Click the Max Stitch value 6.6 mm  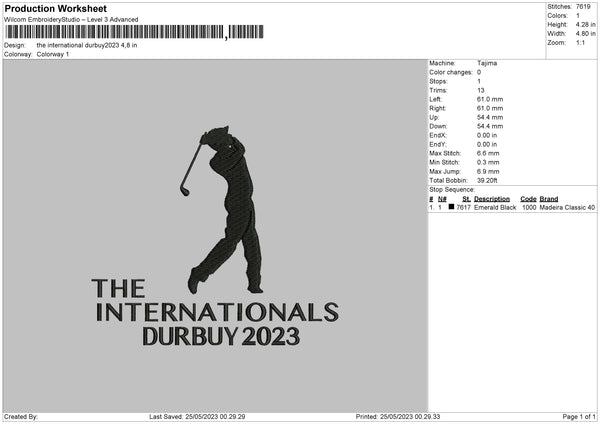point(488,153)
